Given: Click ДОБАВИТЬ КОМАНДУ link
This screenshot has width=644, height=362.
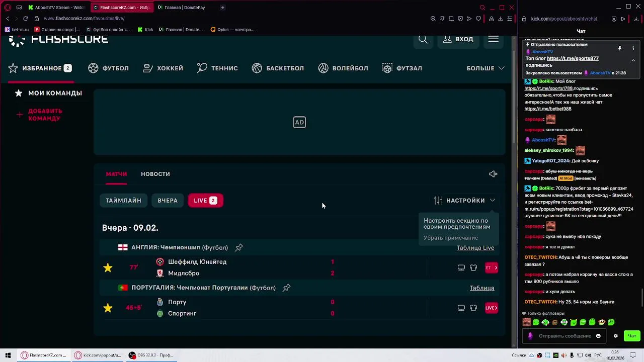Looking at the screenshot, I should pyautogui.click(x=39, y=115).
